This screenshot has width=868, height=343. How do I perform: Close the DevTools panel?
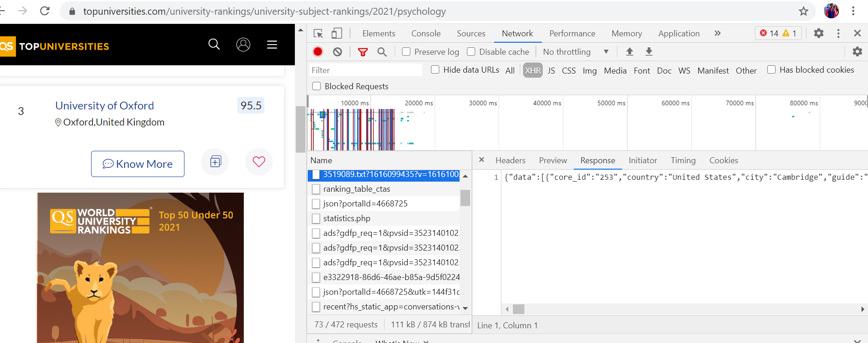pos(857,33)
